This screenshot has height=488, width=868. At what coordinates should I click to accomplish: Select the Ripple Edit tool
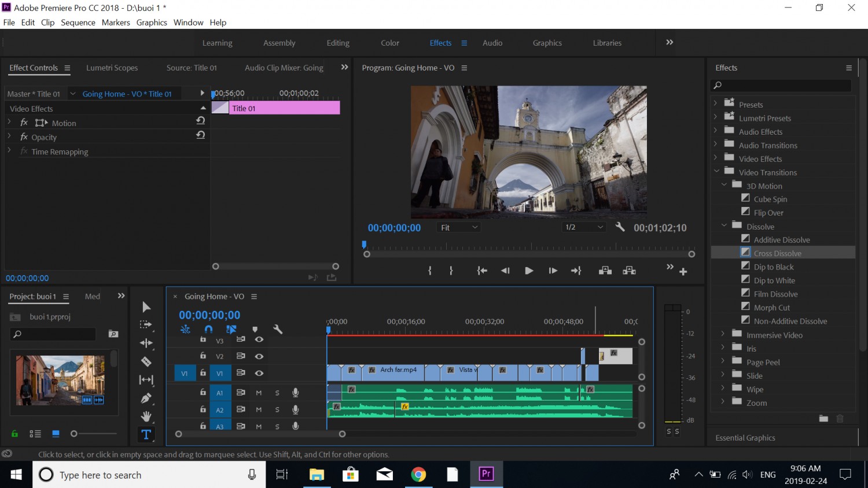(146, 343)
